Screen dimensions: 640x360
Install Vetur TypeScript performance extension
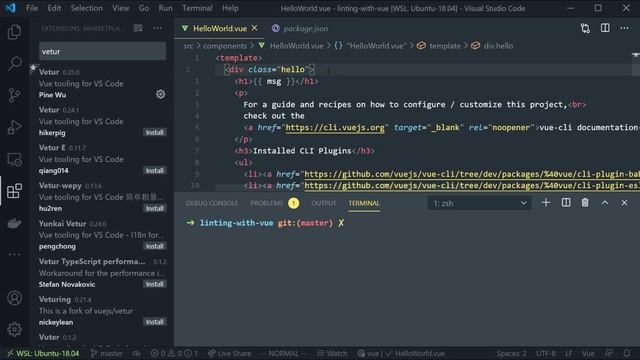[155, 284]
